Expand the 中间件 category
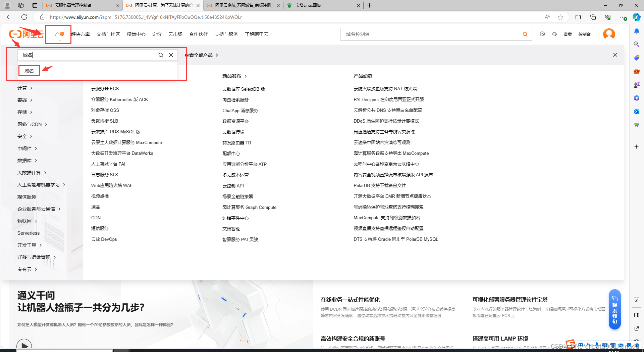The image size is (644, 352). 27,148
